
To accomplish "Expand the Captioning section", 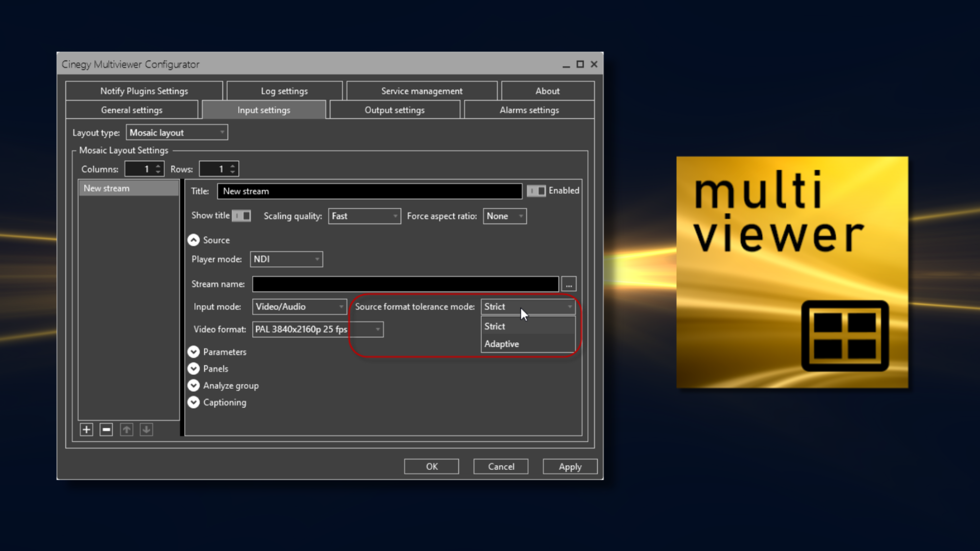I will pos(193,402).
